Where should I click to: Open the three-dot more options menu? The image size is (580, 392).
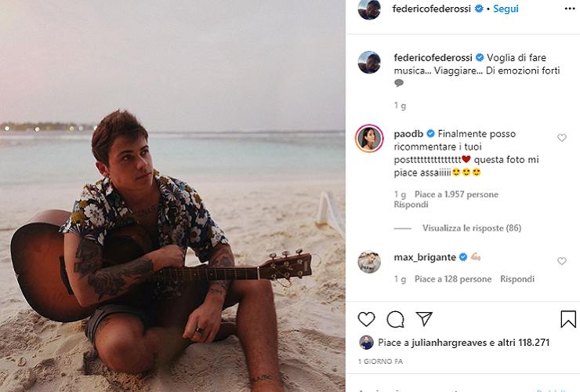[569, 9]
